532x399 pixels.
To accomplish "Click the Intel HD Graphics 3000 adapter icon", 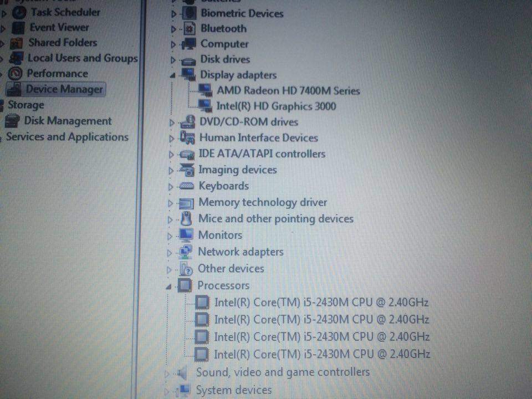I will 205,106.
